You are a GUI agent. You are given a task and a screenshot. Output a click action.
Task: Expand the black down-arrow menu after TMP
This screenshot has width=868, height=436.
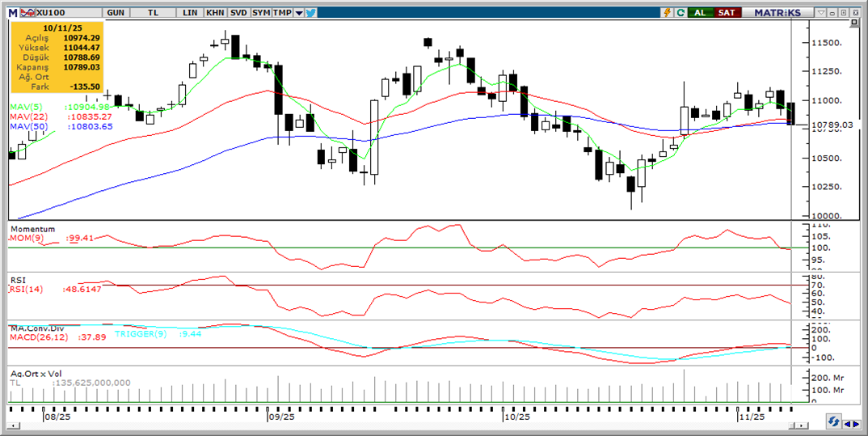[299, 13]
